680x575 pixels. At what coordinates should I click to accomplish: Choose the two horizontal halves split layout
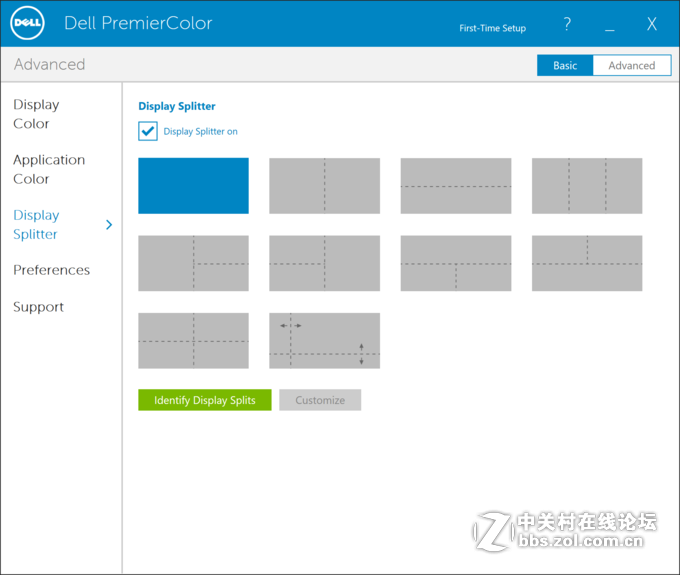pos(456,186)
